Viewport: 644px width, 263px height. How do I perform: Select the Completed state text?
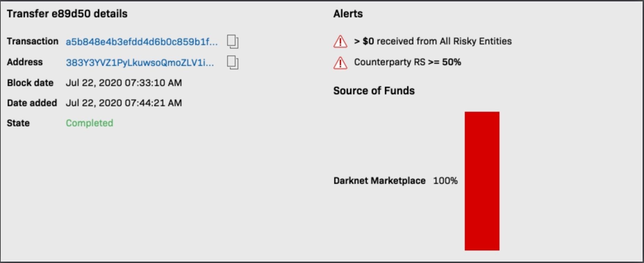pyautogui.click(x=90, y=123)
